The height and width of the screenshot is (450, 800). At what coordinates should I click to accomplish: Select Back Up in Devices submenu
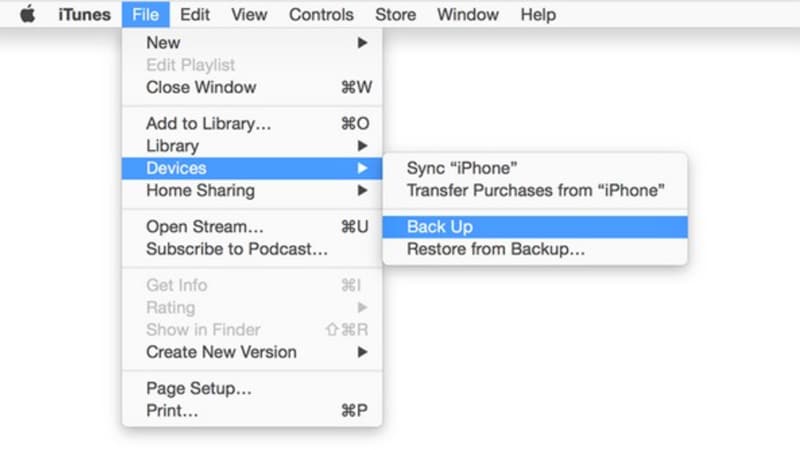click(x=535, y=227)
